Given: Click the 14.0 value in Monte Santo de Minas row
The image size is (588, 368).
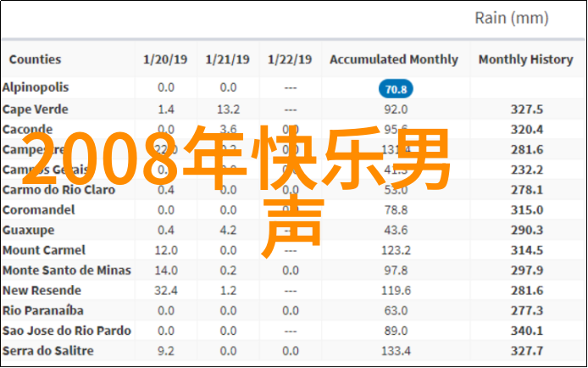Looking at the screenshot, I should pos(166,270).
